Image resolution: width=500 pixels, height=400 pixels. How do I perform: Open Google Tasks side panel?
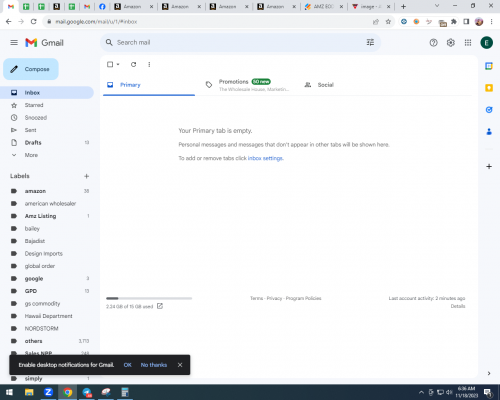[x=489, y=110]
